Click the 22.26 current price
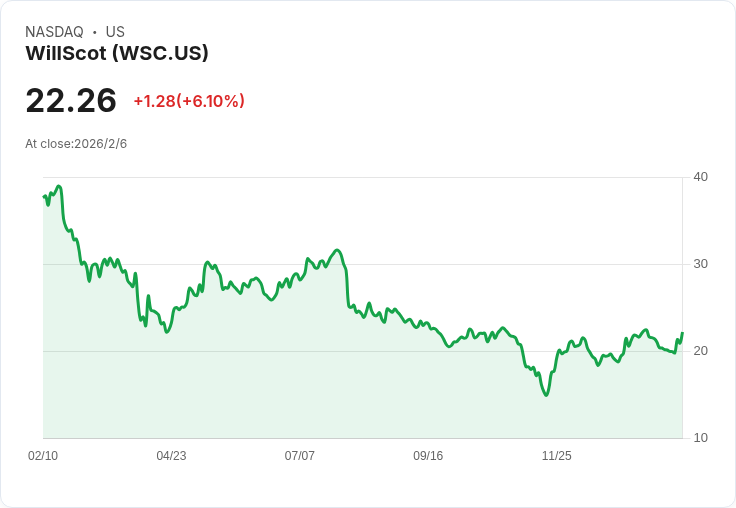Image resolution: width=736 pixels, height=508 pixels. [x=71, y=101]
